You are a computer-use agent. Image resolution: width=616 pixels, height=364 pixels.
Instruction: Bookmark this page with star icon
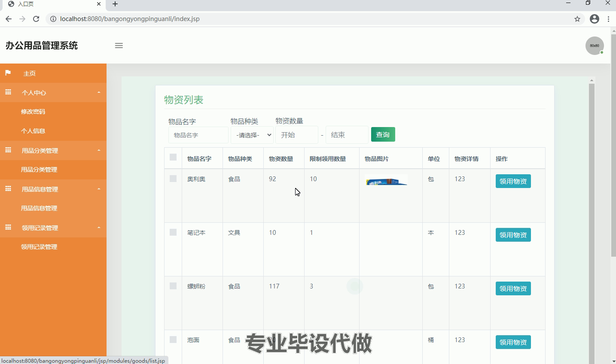577,19
